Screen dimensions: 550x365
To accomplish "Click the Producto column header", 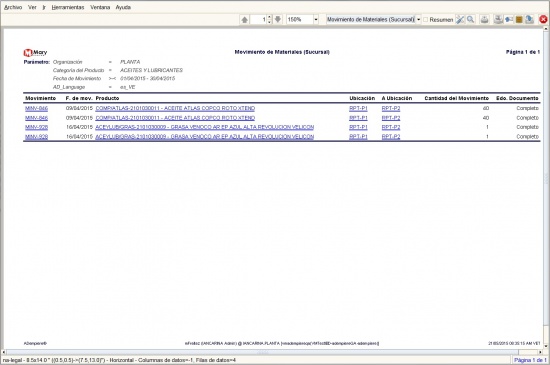I will (107, 98).
